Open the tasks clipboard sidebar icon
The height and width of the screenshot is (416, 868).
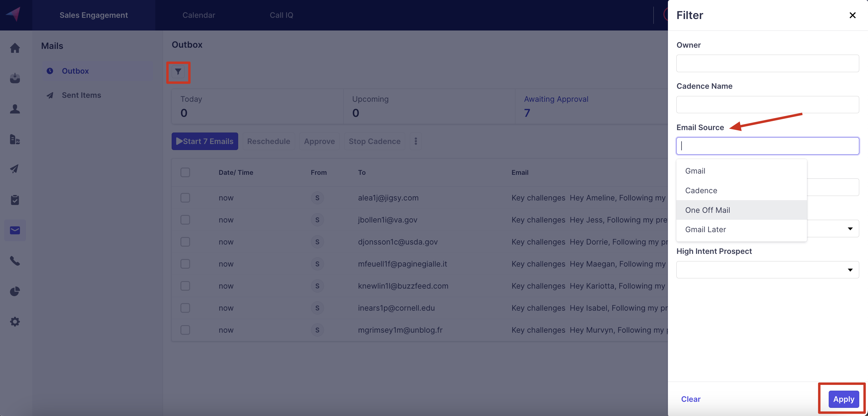pos(15,200)
